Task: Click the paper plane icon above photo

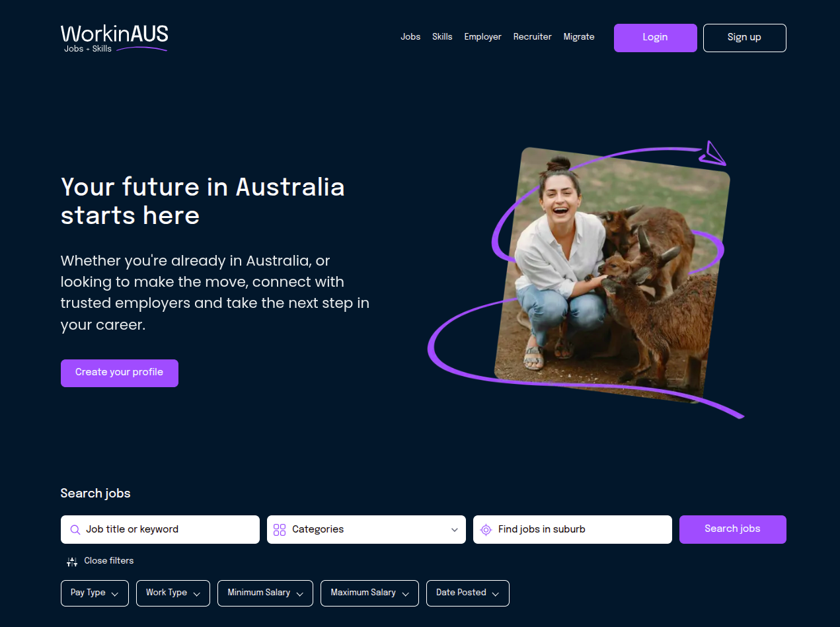Action: [x=713, y=153]
